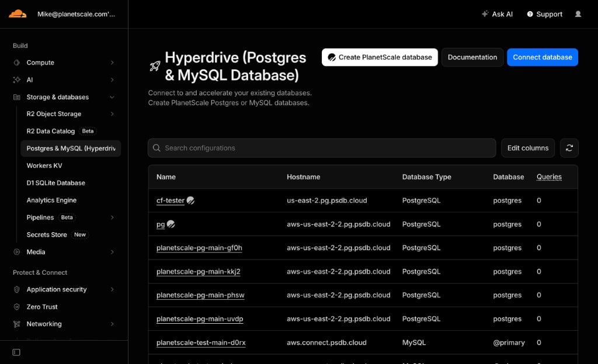Open Zero Trust in sidebar
This screenshot has width=598, height=364.
[42, 306]
